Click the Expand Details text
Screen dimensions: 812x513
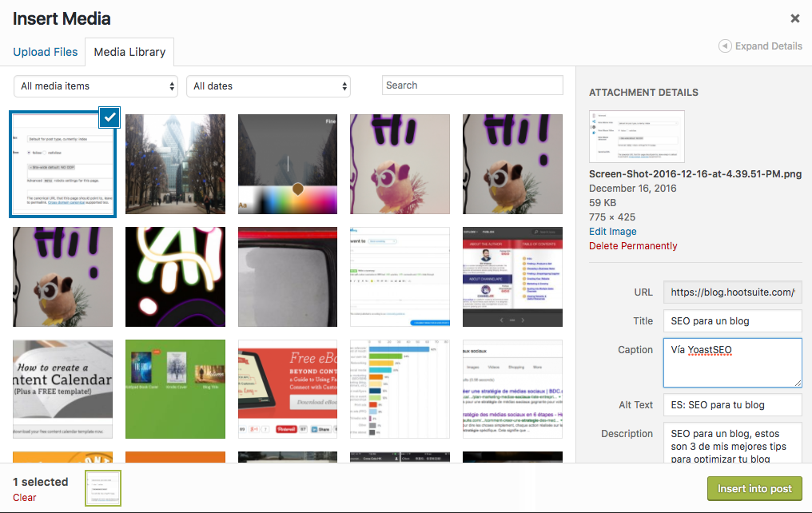coord(769,46)
